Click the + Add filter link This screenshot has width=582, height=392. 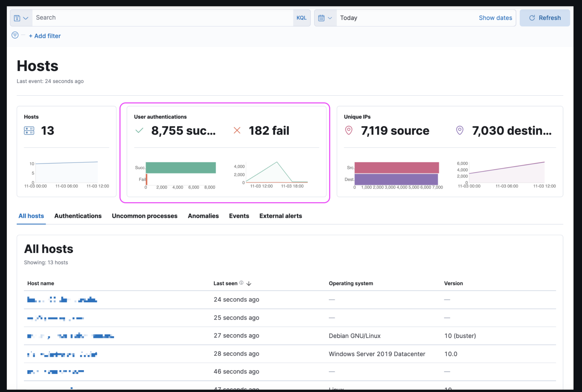pos(45,36)
